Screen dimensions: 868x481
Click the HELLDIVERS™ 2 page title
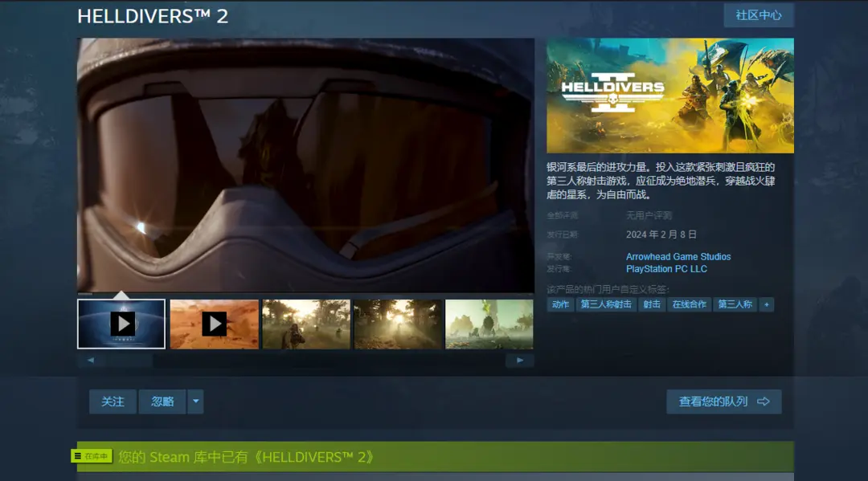coord(153,16)
